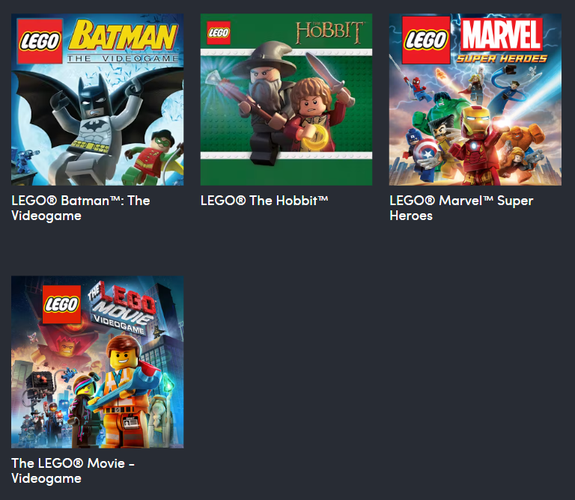Image resolution: width=575 pixels, height=500 pixels.
Task: Open The LEGO Movie Videogame cover
Action: tap(98, 362)
